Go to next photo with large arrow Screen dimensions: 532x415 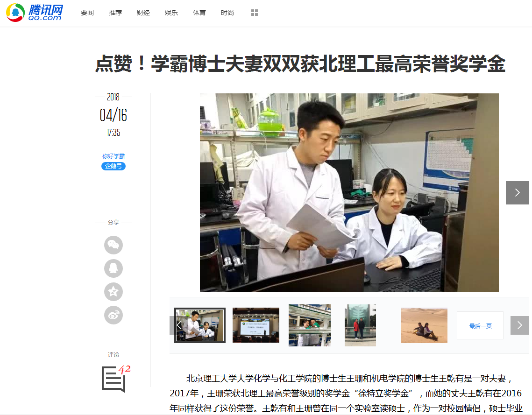point(517,193)
